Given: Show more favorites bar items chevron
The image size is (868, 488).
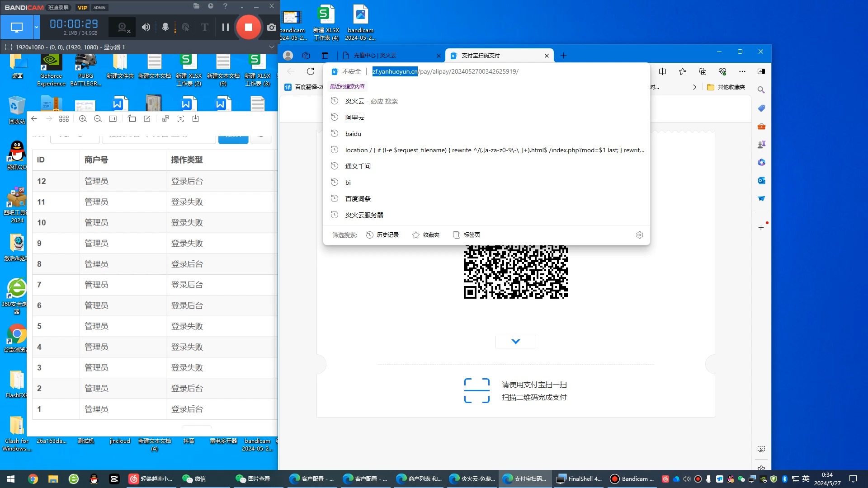Looking at the screenshot, I should click(x=694, y=87).
